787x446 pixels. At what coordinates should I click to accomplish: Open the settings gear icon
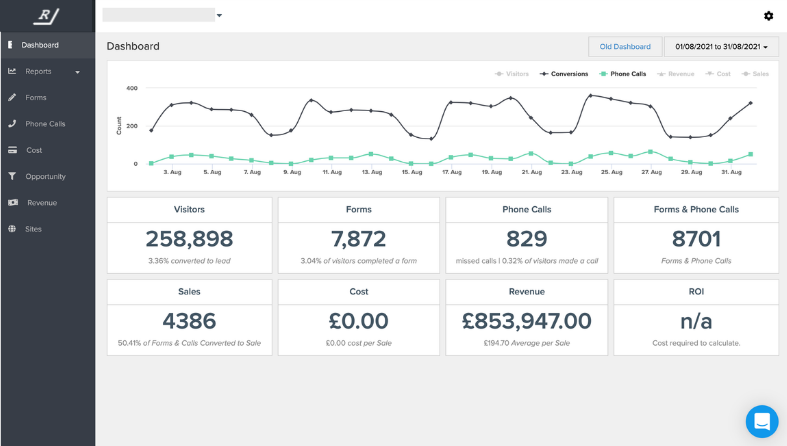[x=768, y=16]
